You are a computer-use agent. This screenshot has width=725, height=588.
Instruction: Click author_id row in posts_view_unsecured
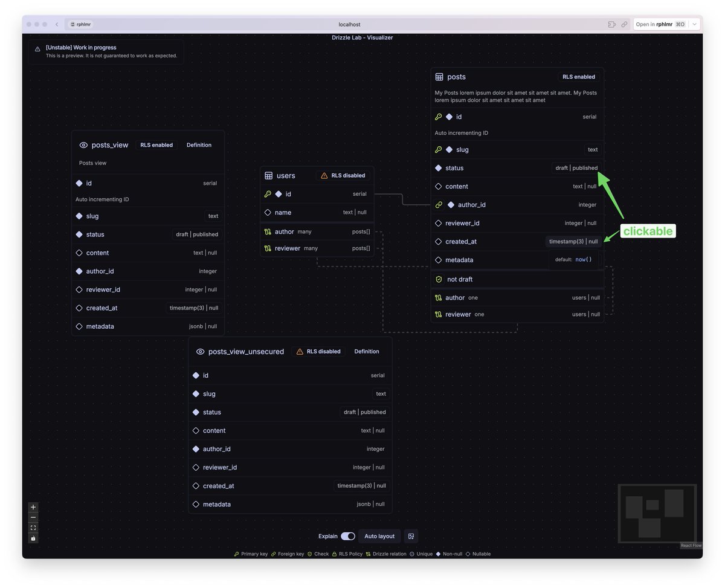[x=290, y=449]
